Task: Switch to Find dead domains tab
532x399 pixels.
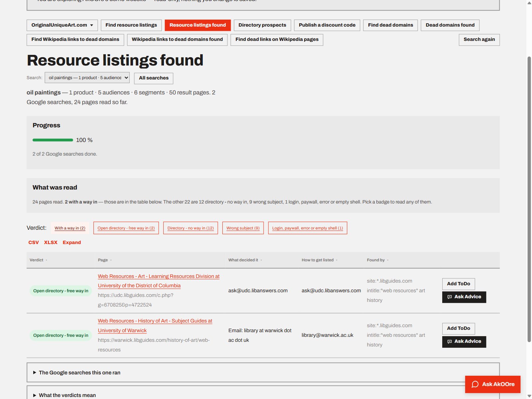Action: pyautogui.click(x=390, y=25)
